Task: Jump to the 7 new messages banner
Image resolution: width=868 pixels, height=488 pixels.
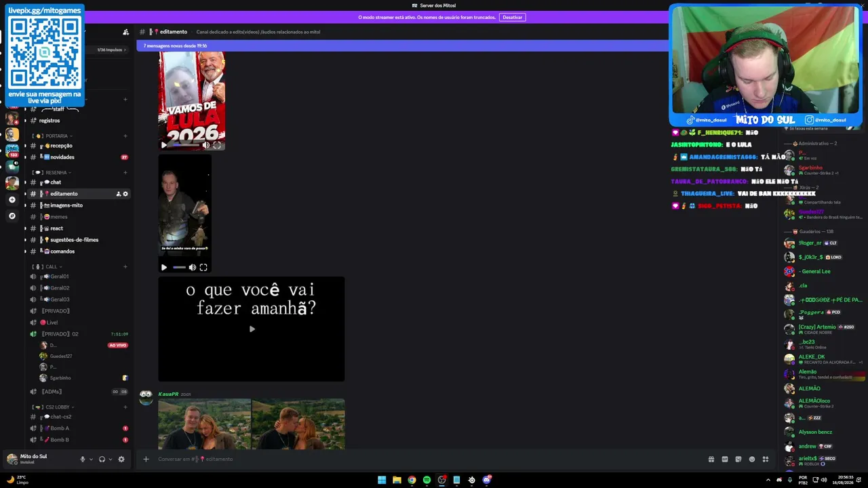Action: (402, 45)
